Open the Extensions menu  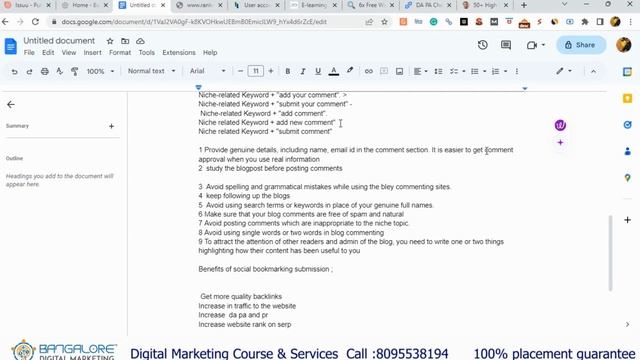[179, 53]
